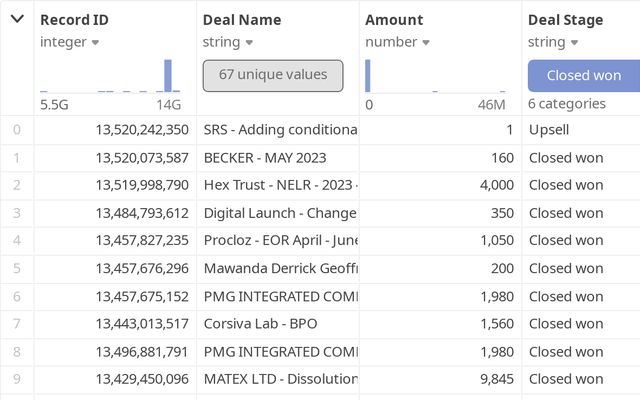Click the Deal Name column header

242,19
